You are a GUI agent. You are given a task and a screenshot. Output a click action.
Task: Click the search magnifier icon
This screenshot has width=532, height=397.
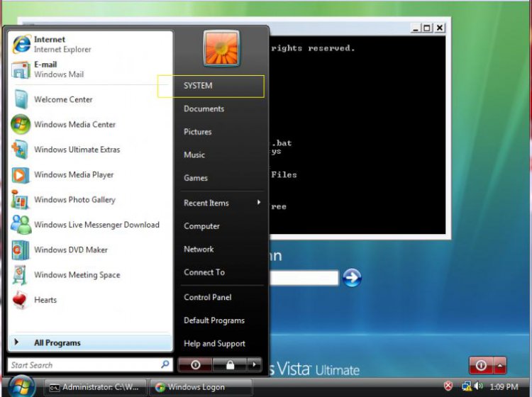click(x=165, y=364)
